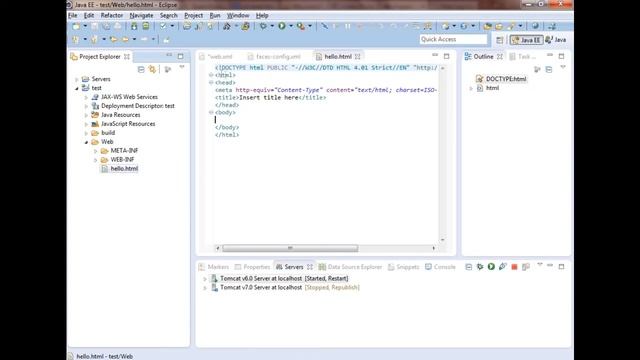640x360 pixels.
Task: Click the green Run button in main toolbar
Action: [x=282, y=26]
